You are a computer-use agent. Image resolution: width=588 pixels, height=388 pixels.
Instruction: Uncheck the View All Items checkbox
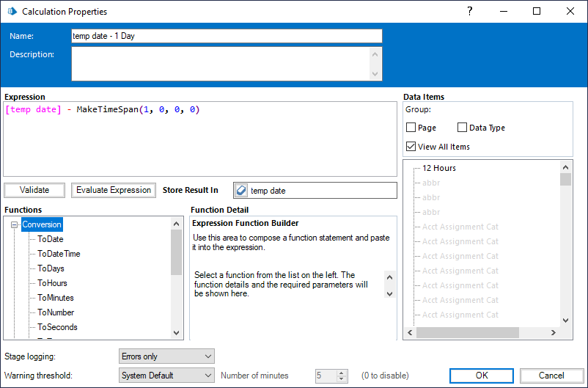[x=411, y=147]
